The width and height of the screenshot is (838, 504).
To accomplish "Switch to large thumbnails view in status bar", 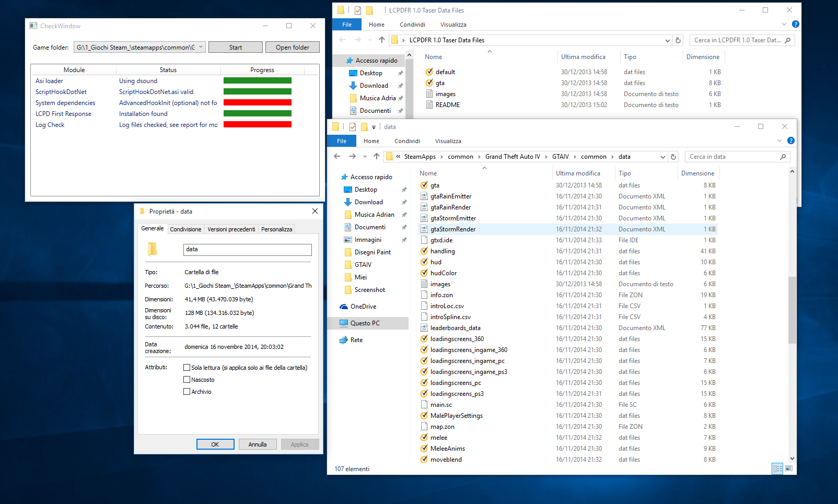I will click(789, 468).
